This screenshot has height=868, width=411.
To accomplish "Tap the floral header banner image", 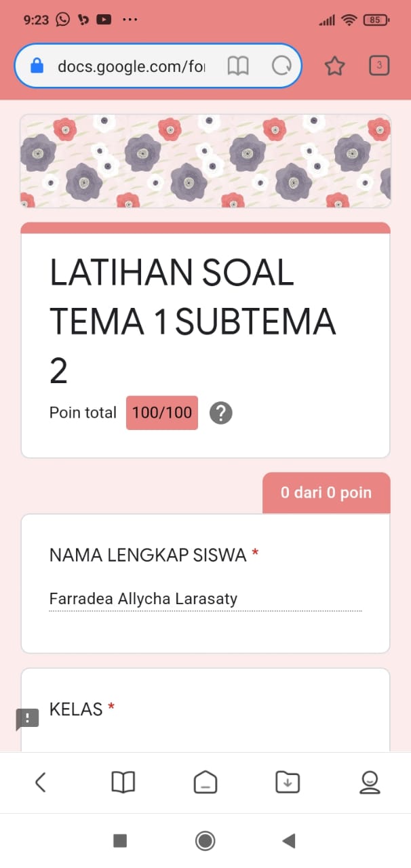I will tap(206, 161).
